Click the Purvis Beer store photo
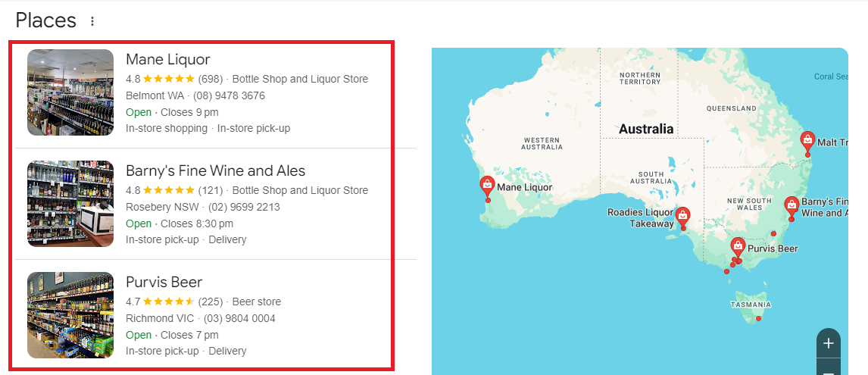The height and width of the screenshot is (375, 868). 70,315
